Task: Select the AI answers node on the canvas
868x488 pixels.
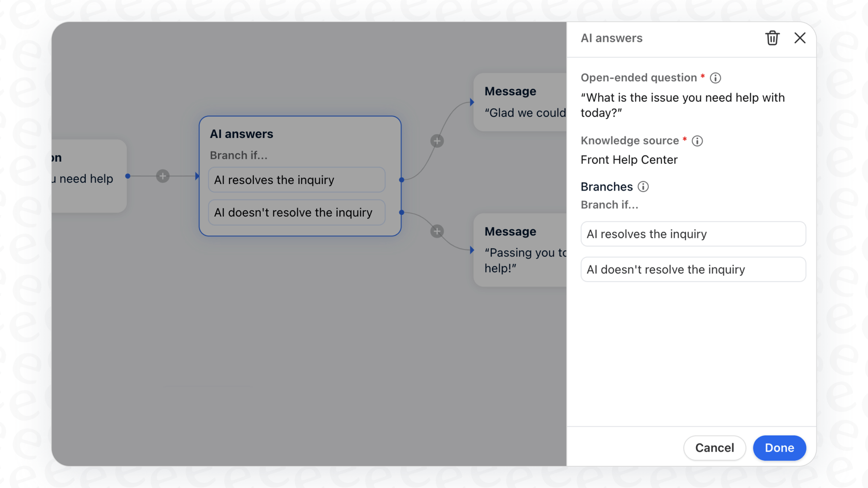Action: 300,134
